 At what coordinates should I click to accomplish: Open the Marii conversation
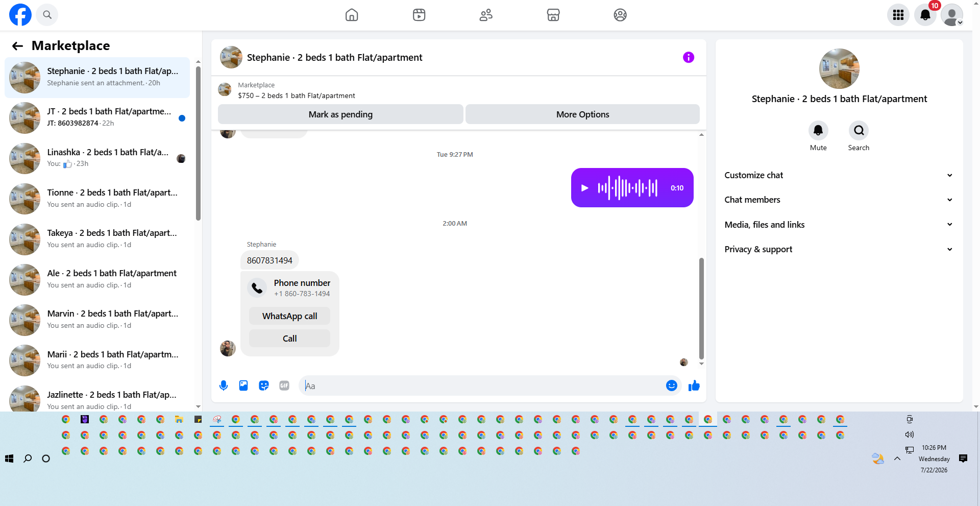tap(97, 360)
